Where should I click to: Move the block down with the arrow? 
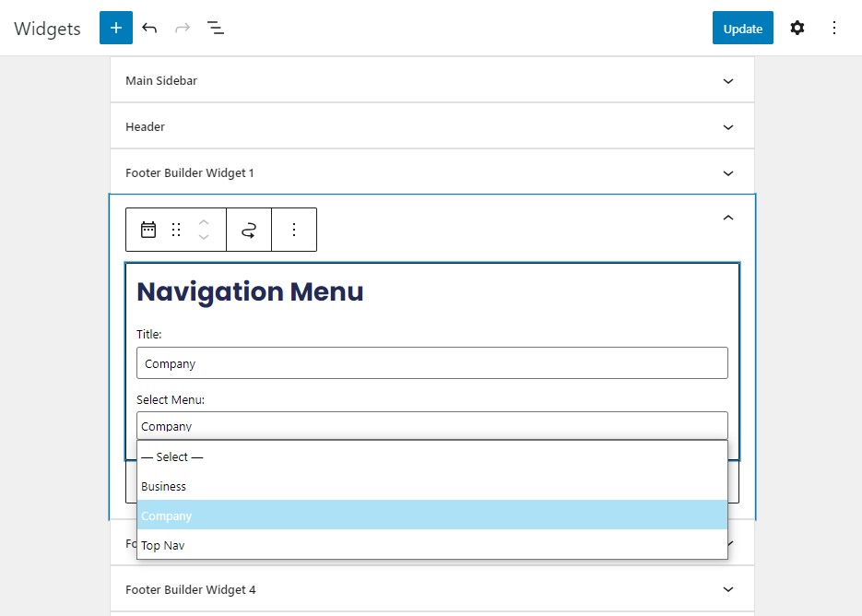pos(204,237)
